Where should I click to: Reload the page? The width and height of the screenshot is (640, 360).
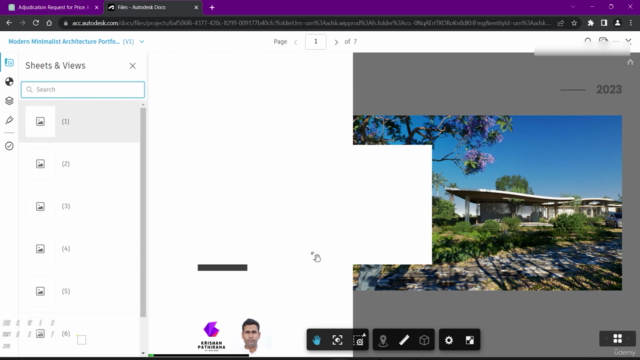pos(36,23)
